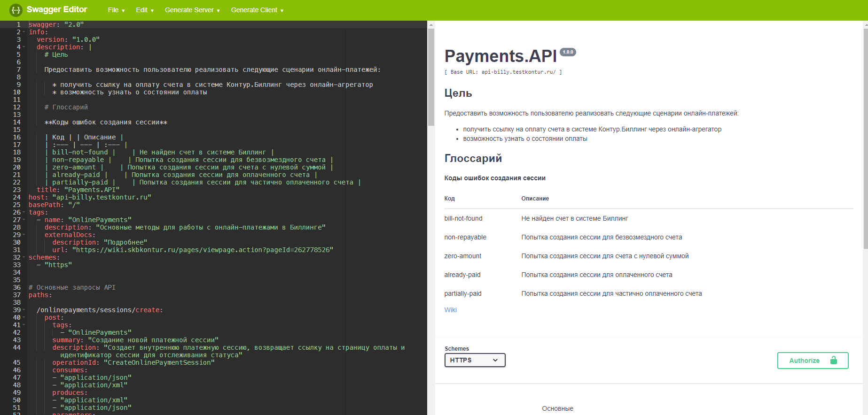868x415 pixels.
Task: Click the host line in the editor
Action: (x=90, y=197)
